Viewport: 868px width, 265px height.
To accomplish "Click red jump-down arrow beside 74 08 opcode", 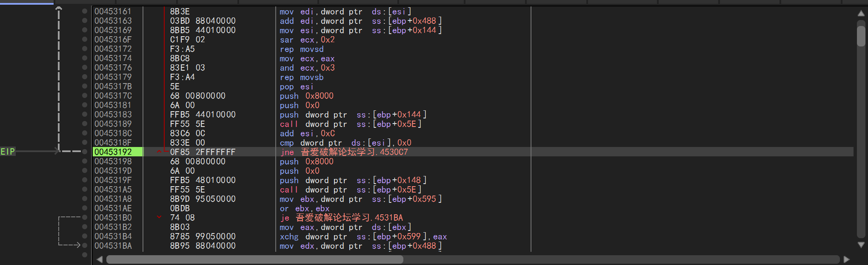I will pos(159,217).
